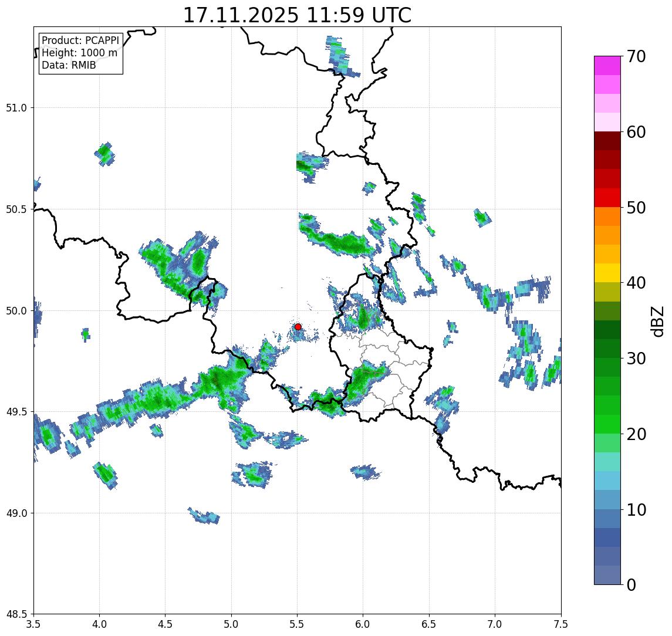Screen dimensions: 672x636
Task: Click the 'dBZ' colorbar label
Action: pos(657,321)
